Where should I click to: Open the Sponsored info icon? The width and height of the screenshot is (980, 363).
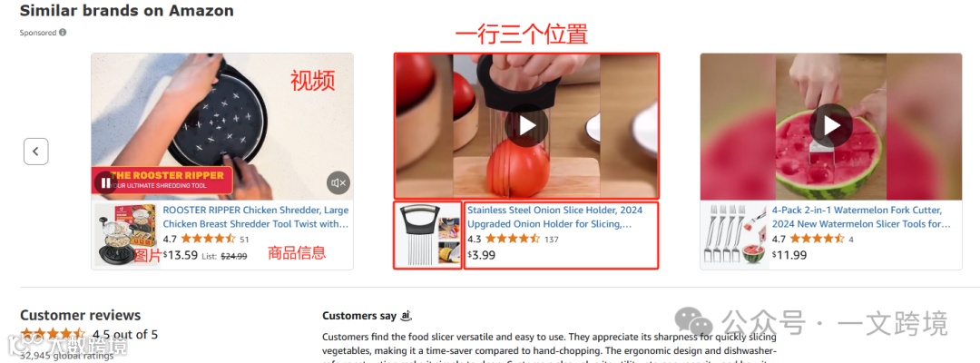click(63, 33)
